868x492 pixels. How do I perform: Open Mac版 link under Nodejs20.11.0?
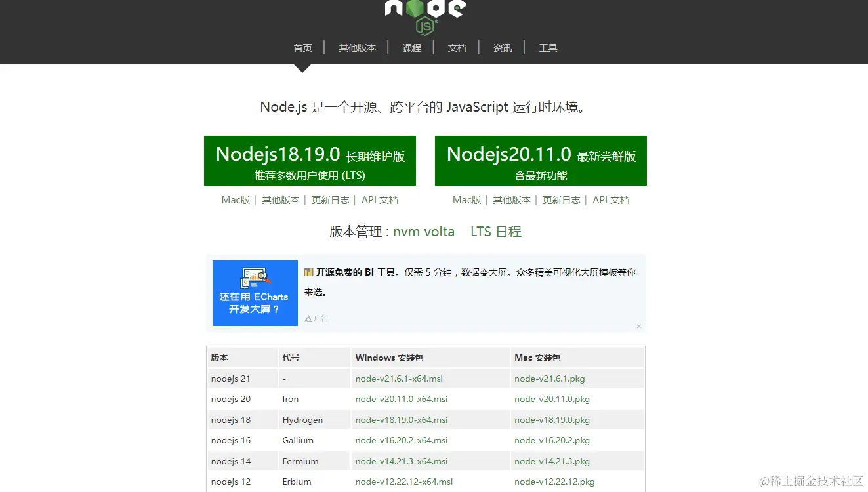click(x=466, y=200)
